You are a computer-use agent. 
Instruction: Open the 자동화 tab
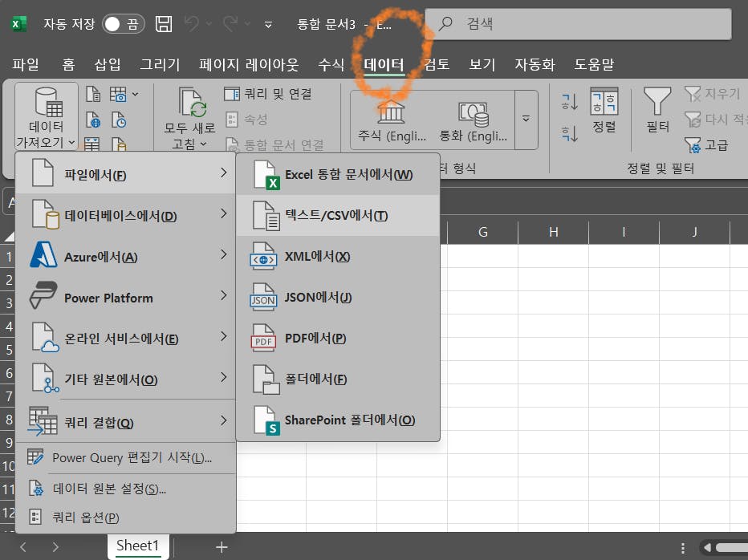pos(535,64)
